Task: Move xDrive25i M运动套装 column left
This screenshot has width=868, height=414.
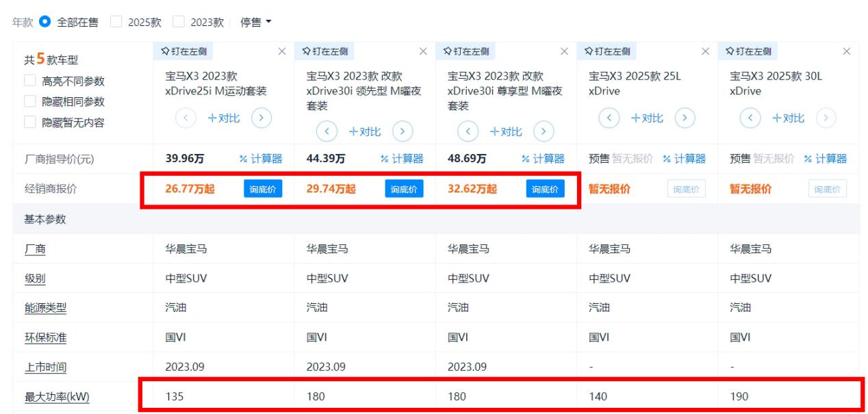Action: [x=184, y=116]
